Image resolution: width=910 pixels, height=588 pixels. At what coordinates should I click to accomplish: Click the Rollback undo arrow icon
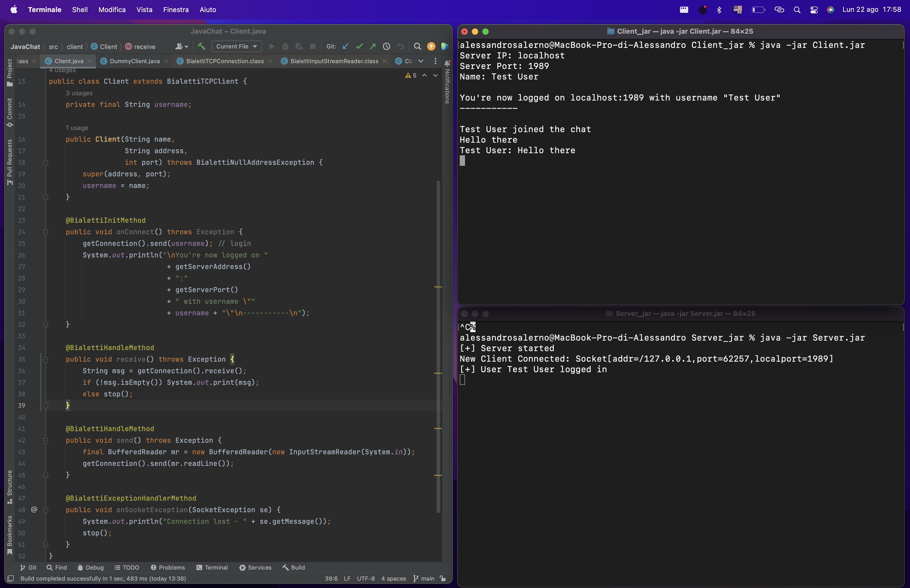point(400,46)
